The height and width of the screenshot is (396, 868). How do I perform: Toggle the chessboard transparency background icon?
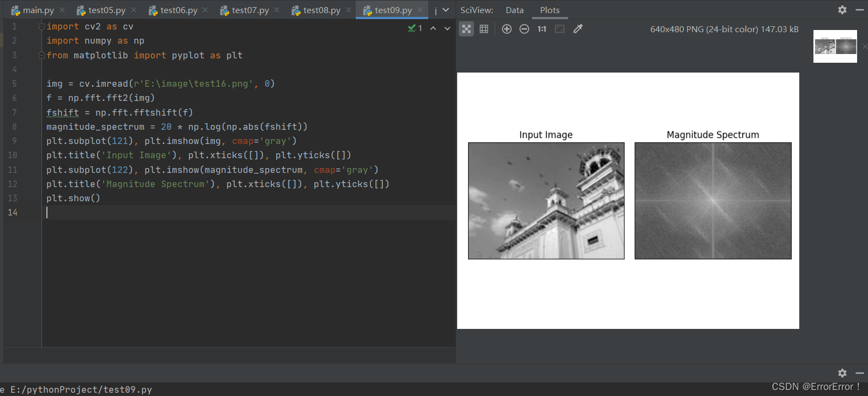pos(466,29)
